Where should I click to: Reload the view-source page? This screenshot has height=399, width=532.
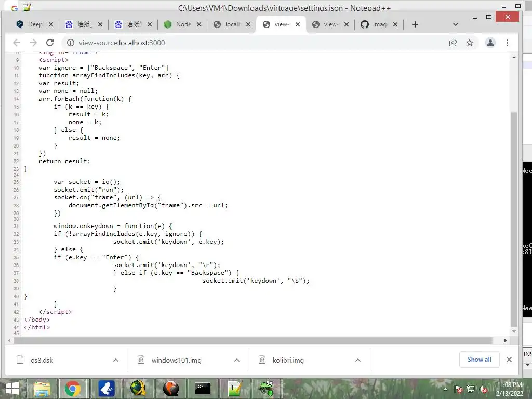(x=50, y=43)
